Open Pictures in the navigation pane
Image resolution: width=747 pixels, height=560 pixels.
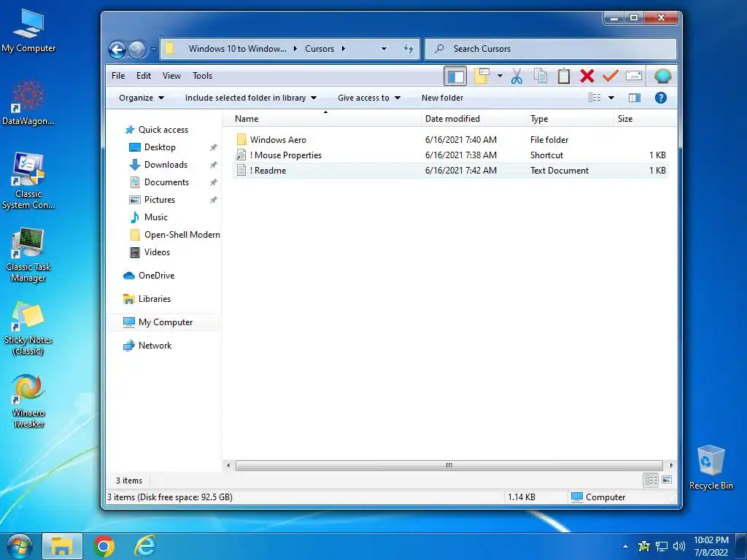(x=152, y=200)
